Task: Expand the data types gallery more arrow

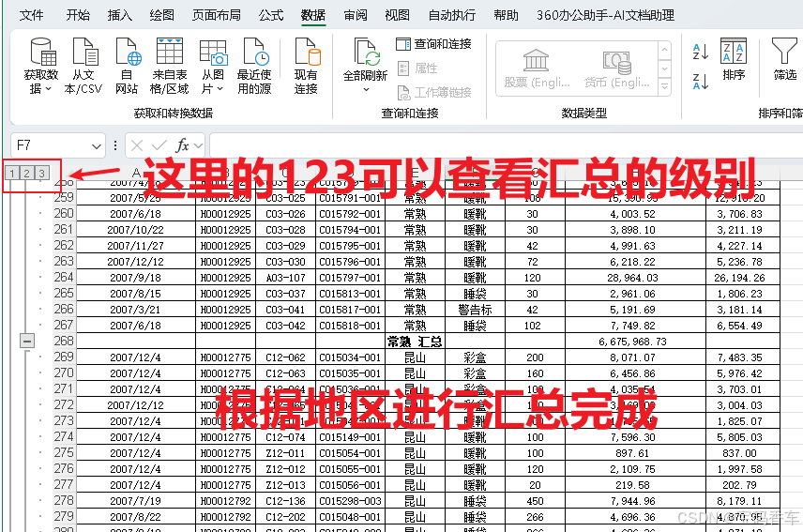Action: (664, 86)
